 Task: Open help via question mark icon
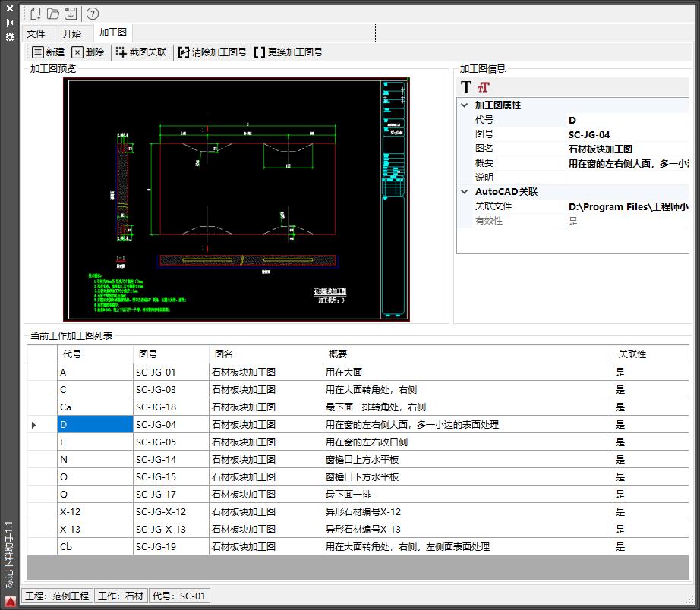click(x=93, y=14)
